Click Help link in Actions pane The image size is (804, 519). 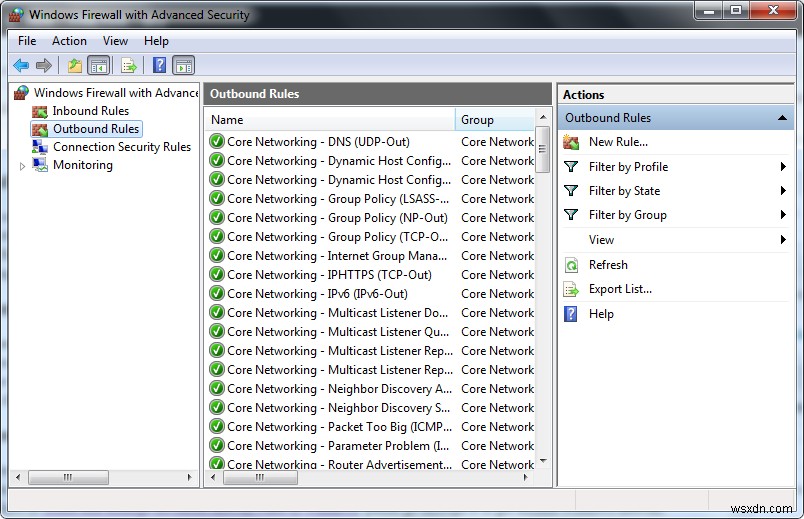[601, 314]
